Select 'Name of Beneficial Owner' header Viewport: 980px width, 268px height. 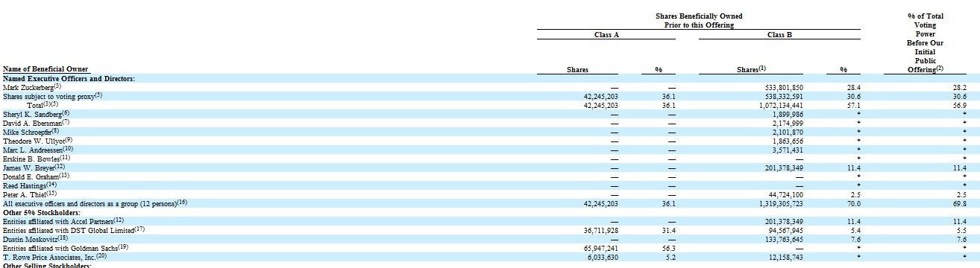pos(40,70)
